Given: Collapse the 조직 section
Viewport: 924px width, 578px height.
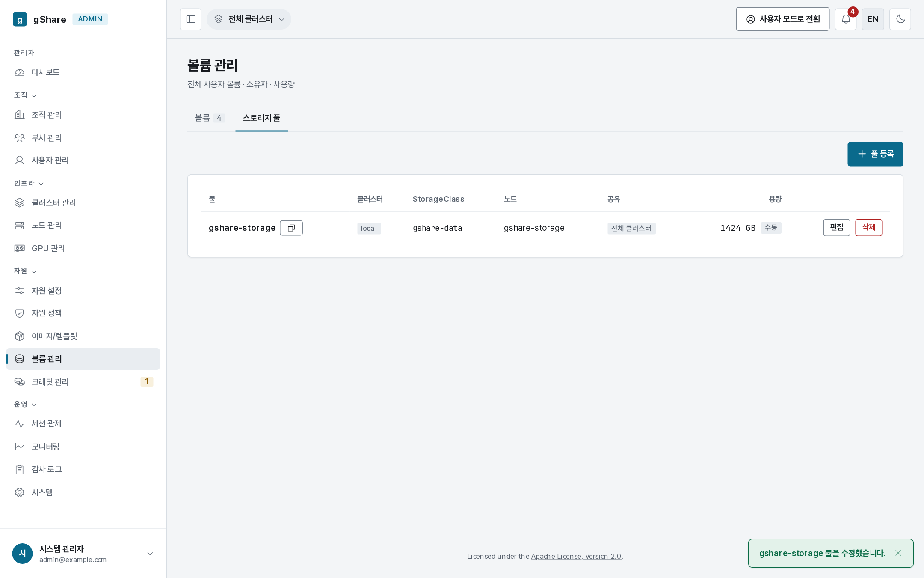Looking at the screenshot, I should (25, 95).
